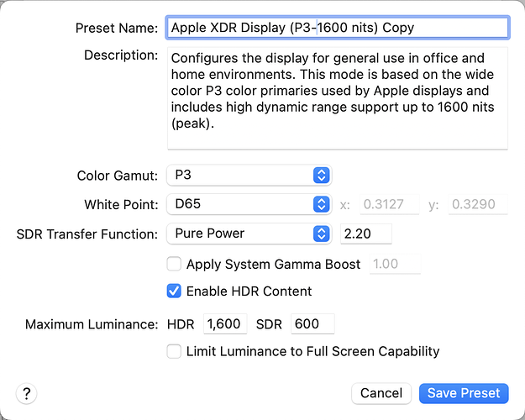Click the Description label
Screen dimensions: 525x420
pyautogui.click(x=121, y=55)
